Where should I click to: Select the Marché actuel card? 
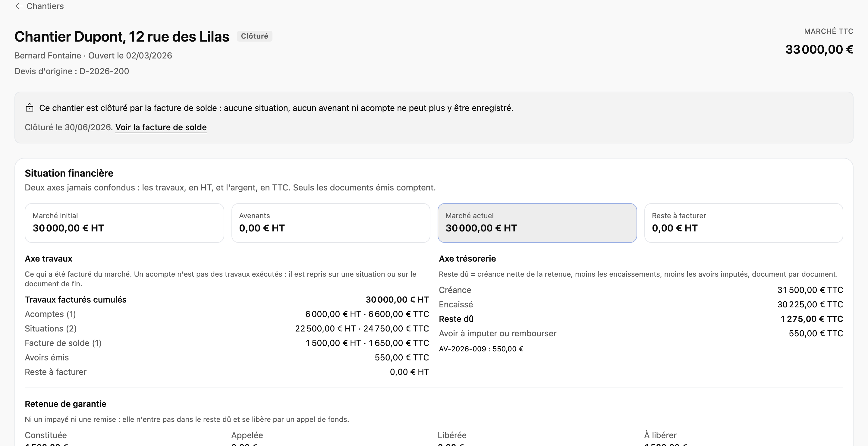pyautogui.click(x=537, y=223)
